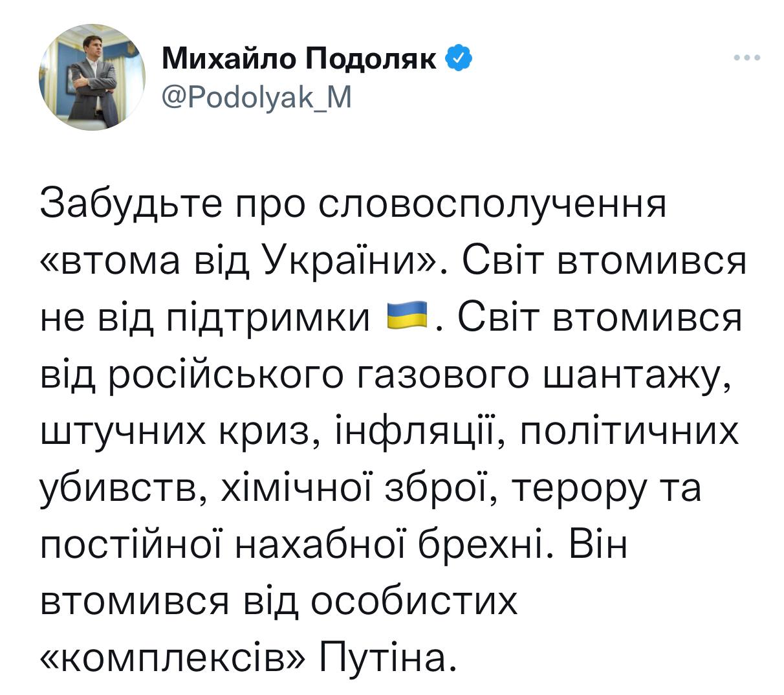Click the word Путіна at tweet end

point(384,657)
